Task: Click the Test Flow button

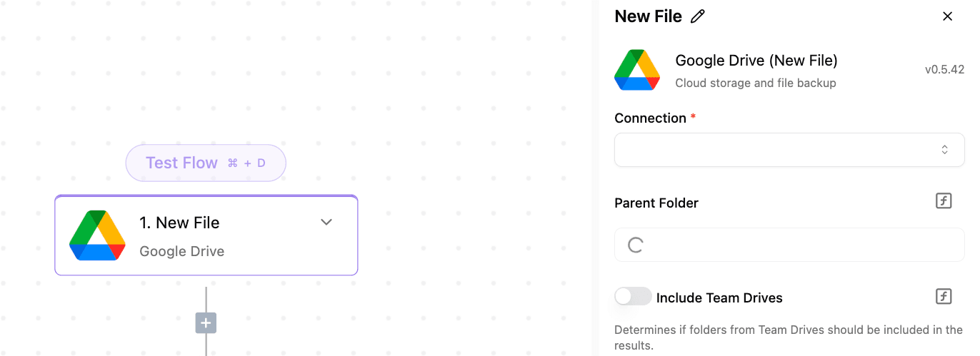Action: 206,163
